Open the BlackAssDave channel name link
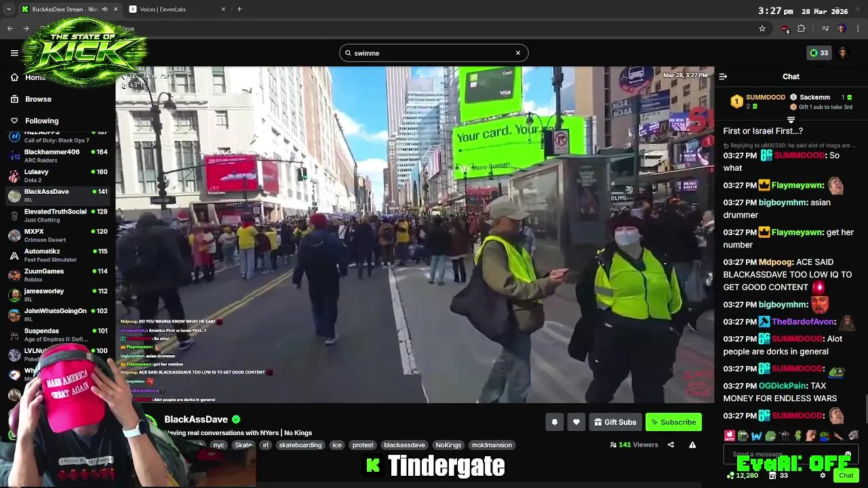868x488 pixels. pyautogui.click(x=196, y=420)
